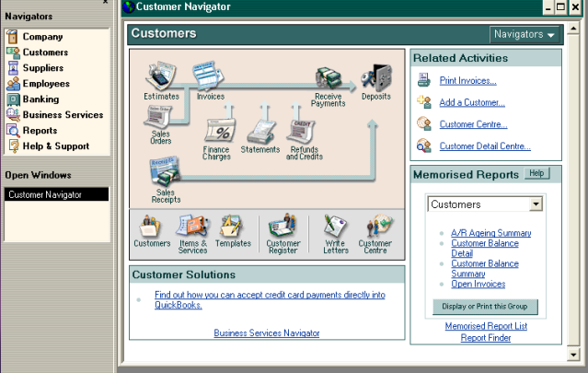Viewport: 588px width, 373px height.
Task: Open Sales Orders icon
Action: (159, 117)
